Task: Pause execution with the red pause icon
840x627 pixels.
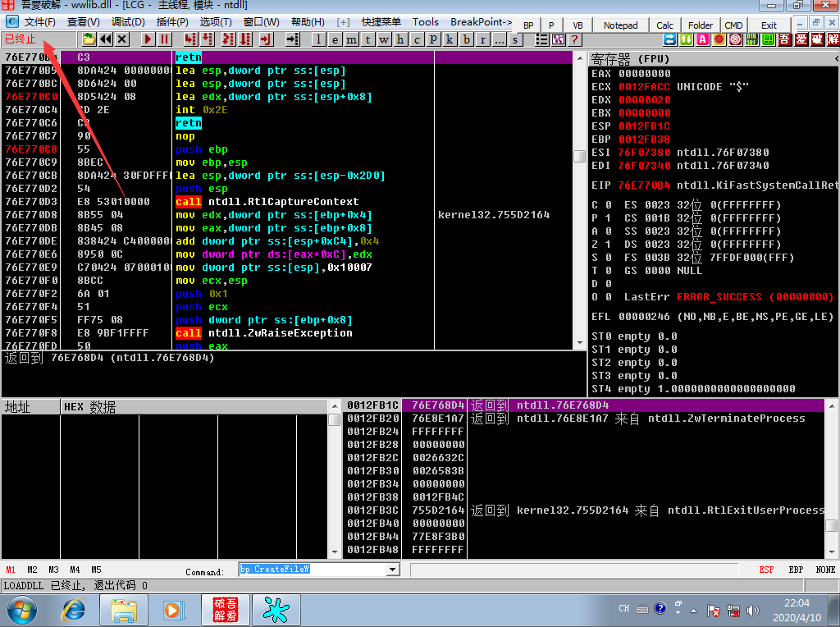Action: click(164, 39)
